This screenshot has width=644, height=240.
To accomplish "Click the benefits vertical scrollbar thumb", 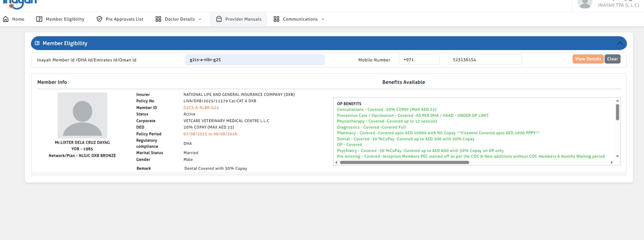I will (x=617, y=112).
